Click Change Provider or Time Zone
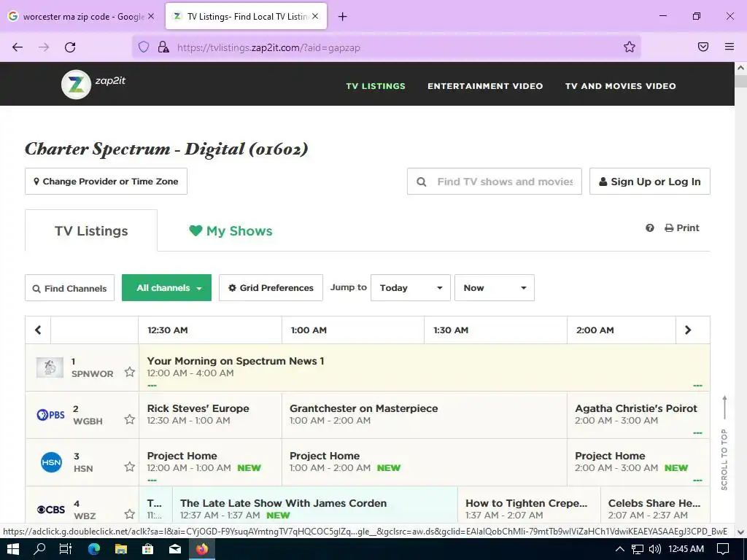 107,182
